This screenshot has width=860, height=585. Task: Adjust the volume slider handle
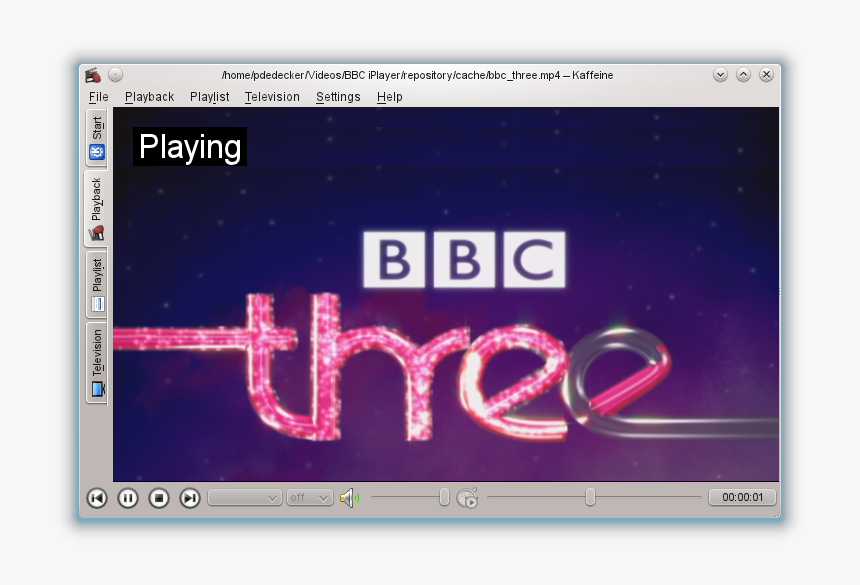(444, 497)
